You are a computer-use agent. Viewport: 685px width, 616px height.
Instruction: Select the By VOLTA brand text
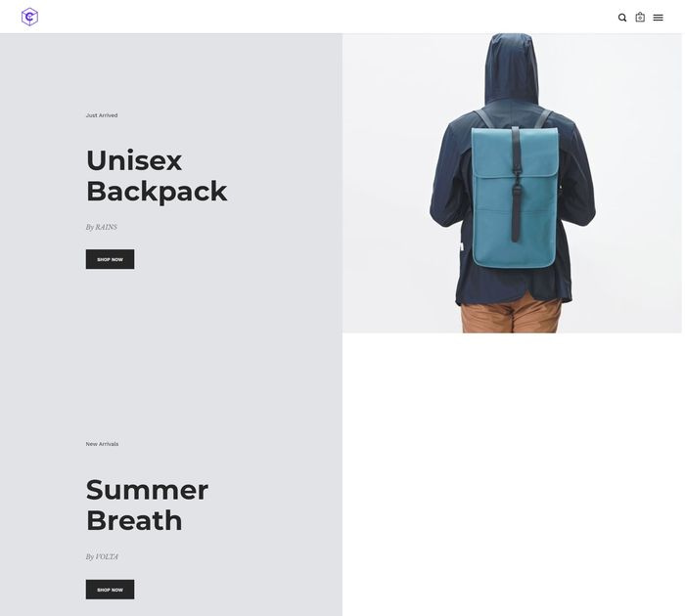click(x=102, y=556)
